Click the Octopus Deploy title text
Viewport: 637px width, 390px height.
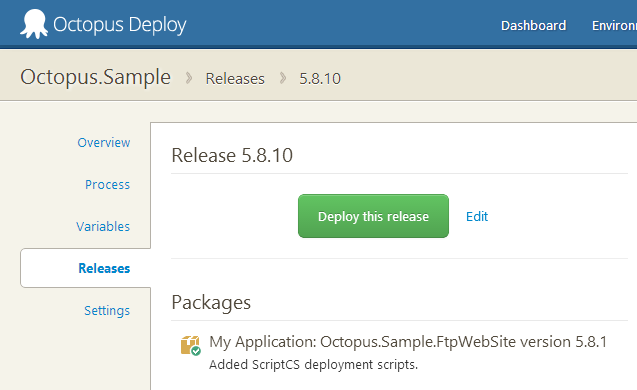[120, 25]
